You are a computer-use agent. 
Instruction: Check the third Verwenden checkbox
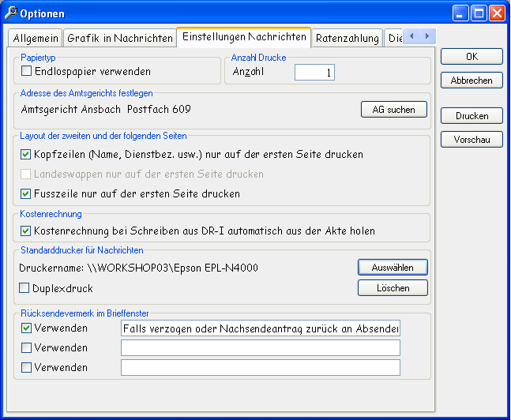(27, 368)
